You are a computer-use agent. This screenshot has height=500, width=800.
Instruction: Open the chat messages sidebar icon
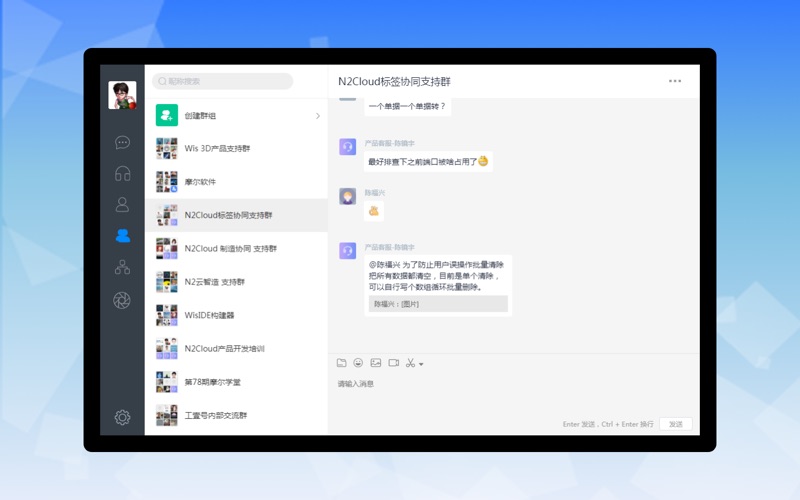click(122, 142)
